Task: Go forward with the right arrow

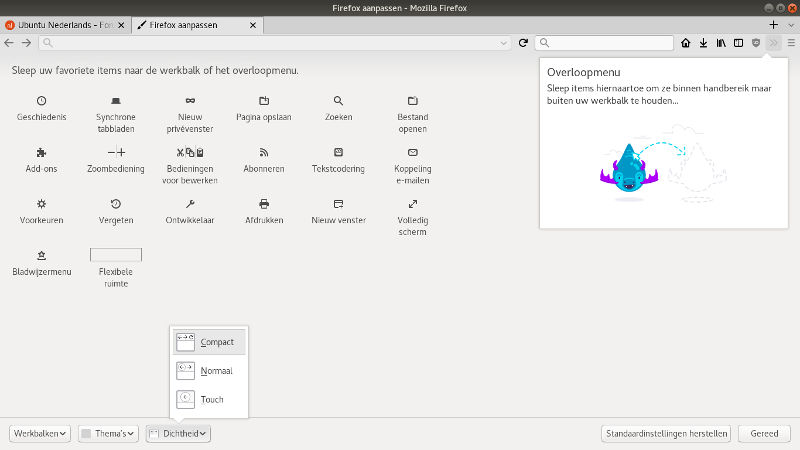Action: (x=27, y=43)
